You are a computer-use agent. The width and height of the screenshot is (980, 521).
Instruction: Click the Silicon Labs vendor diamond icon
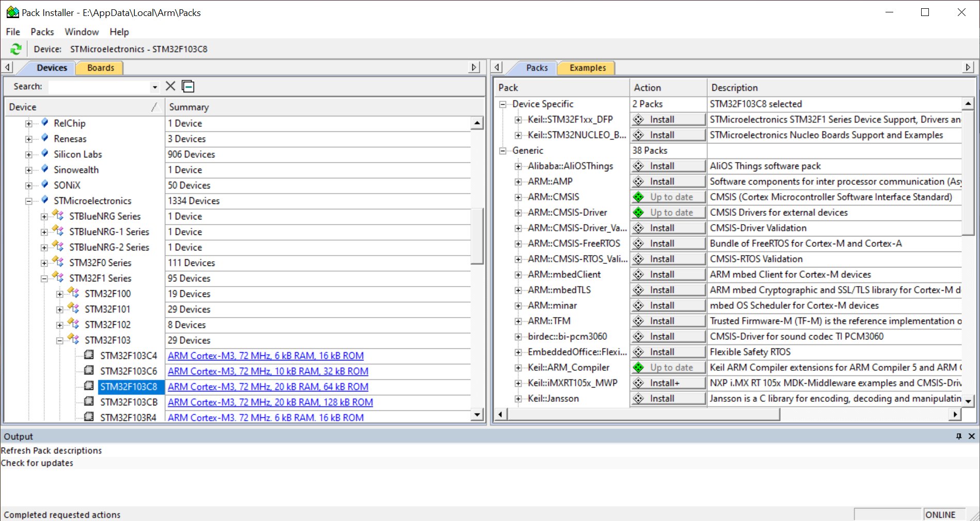coord(45,153)
